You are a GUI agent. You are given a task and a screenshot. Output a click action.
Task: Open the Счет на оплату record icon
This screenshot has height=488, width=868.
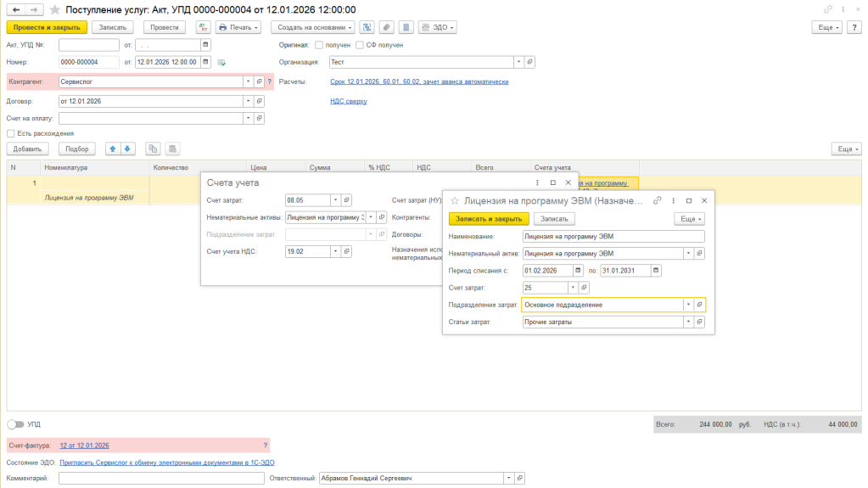pos(259,118)
